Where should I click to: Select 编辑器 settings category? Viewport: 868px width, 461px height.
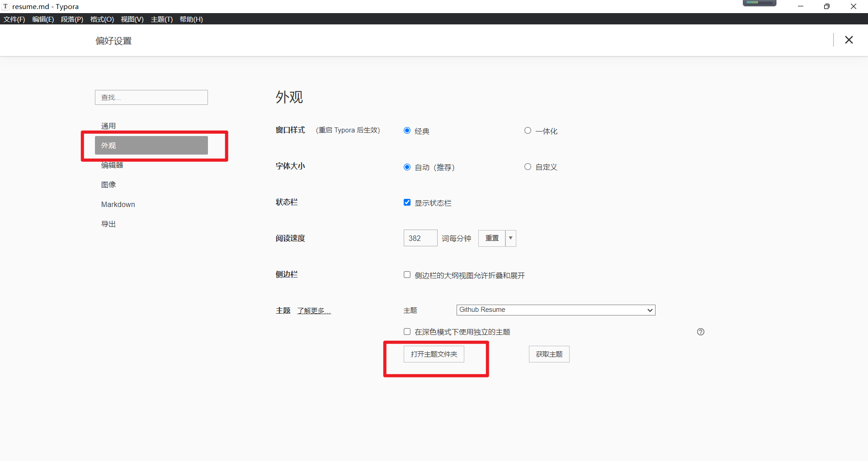click(x=151, y=165)
